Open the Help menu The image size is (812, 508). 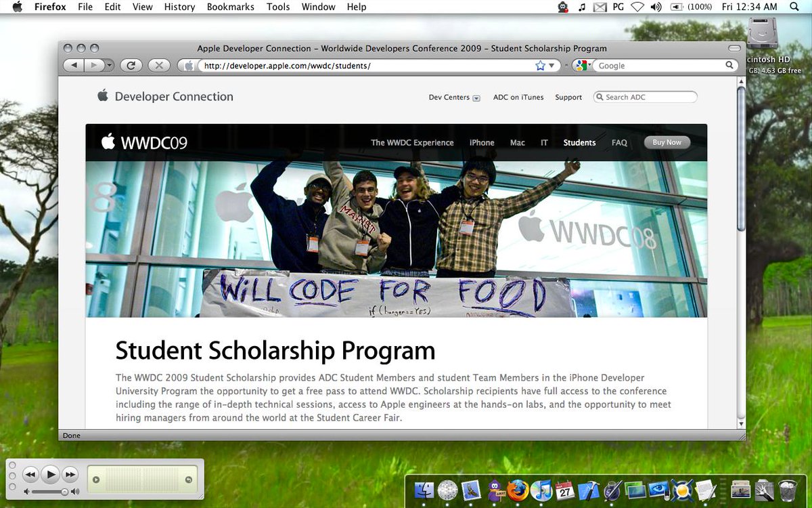357,7
